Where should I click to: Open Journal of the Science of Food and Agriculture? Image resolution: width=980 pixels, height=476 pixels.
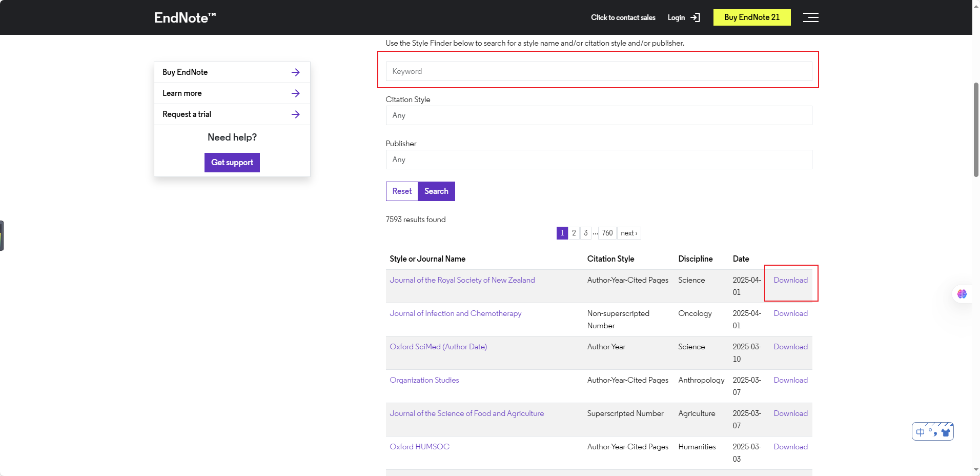point(467,413)
